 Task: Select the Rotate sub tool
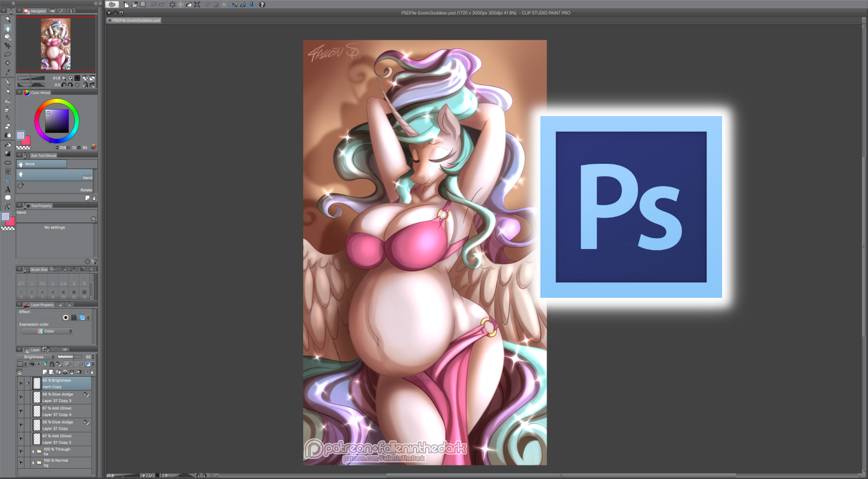(55, 187)
